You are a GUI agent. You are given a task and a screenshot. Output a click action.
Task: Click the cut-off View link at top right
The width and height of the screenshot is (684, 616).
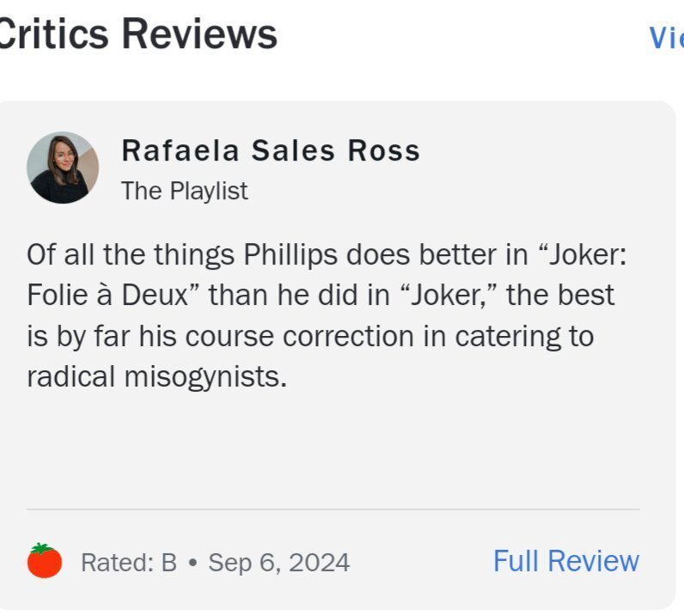665,37
